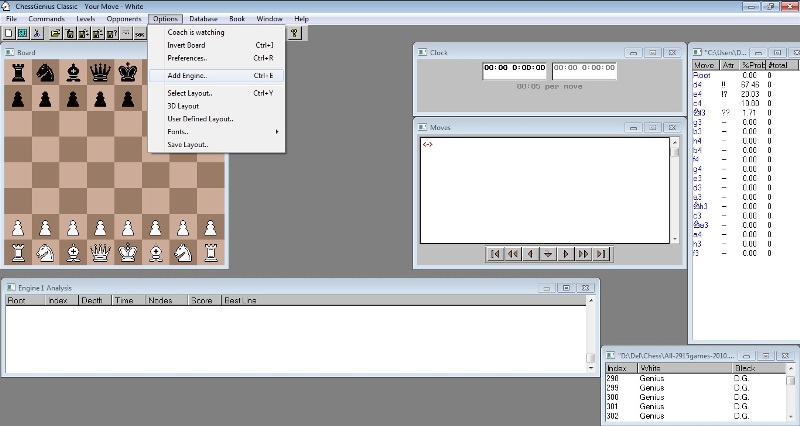Click the open folder toolbar icon

click(56, 33)
